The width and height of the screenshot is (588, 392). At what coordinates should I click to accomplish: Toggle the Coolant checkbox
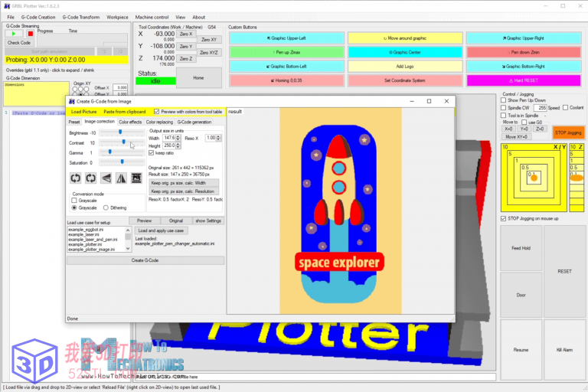[x=565, y=108]
